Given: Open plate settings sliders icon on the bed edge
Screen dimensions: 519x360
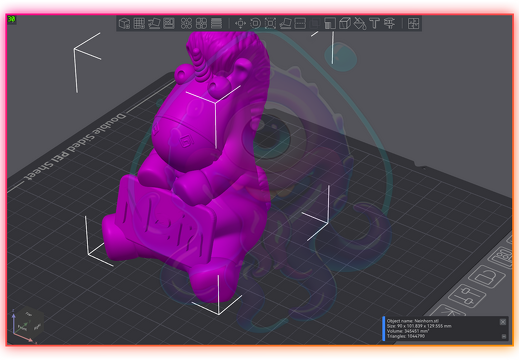Looking at the screenshot, I should [466, 295].
